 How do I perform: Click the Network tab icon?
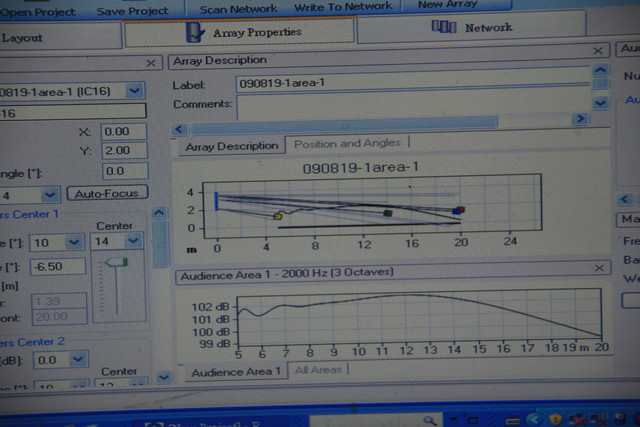[448, 28]
